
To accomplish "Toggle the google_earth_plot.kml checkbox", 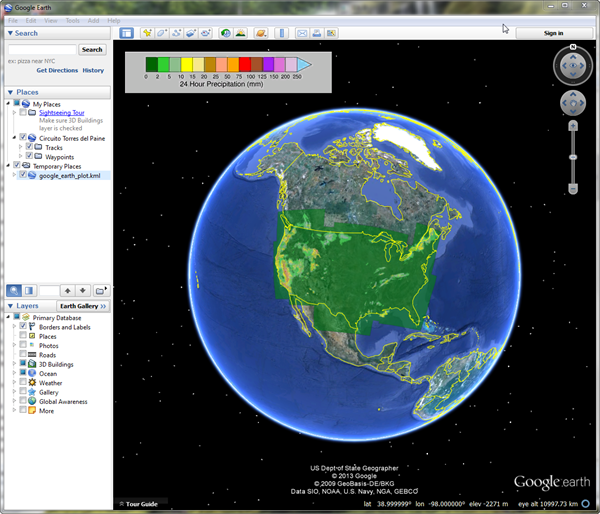I will click(22, 175).
